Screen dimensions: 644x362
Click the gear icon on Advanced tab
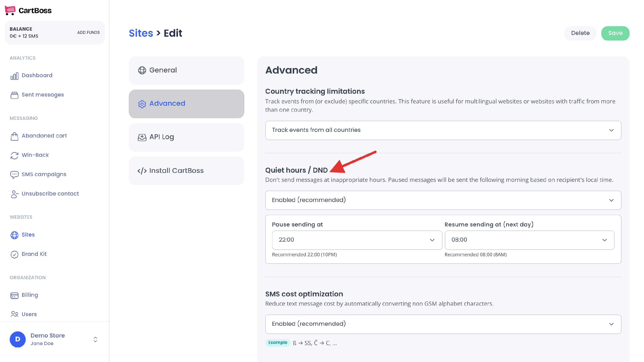(142, 104)
